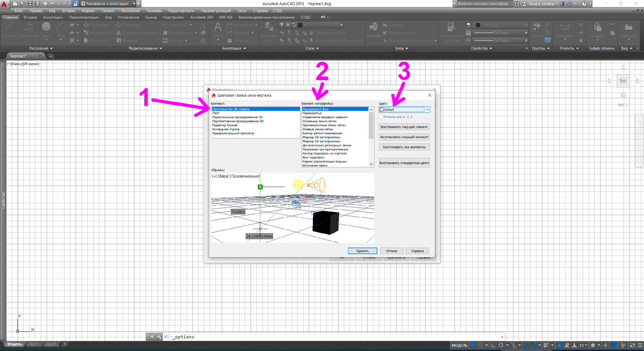The width and height of the screenshot is (644, 351).
Task: Expand the Редактирование panel title
Action: [146, 48]
